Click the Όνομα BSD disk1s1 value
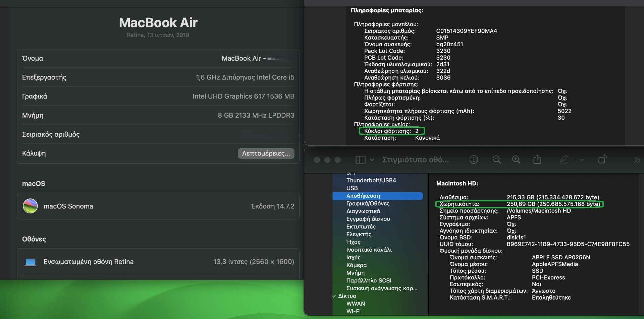The width and height of the screenshot is (644, 319). [516, 237]
